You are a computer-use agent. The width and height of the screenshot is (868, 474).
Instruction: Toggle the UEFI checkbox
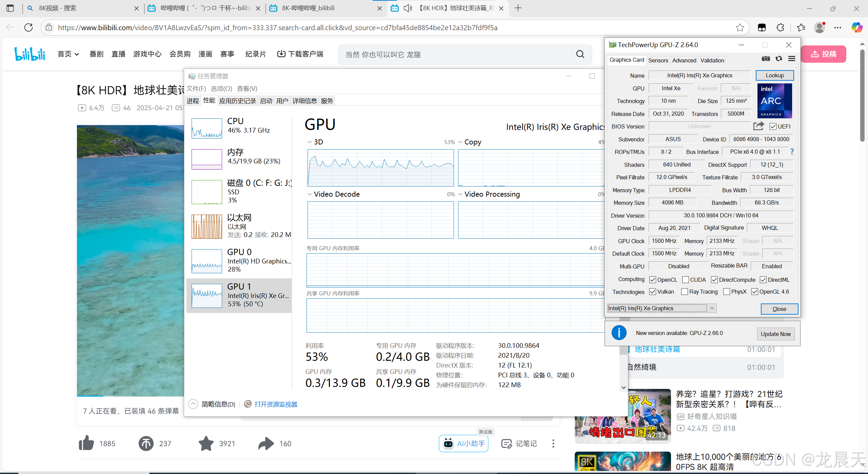773,126
